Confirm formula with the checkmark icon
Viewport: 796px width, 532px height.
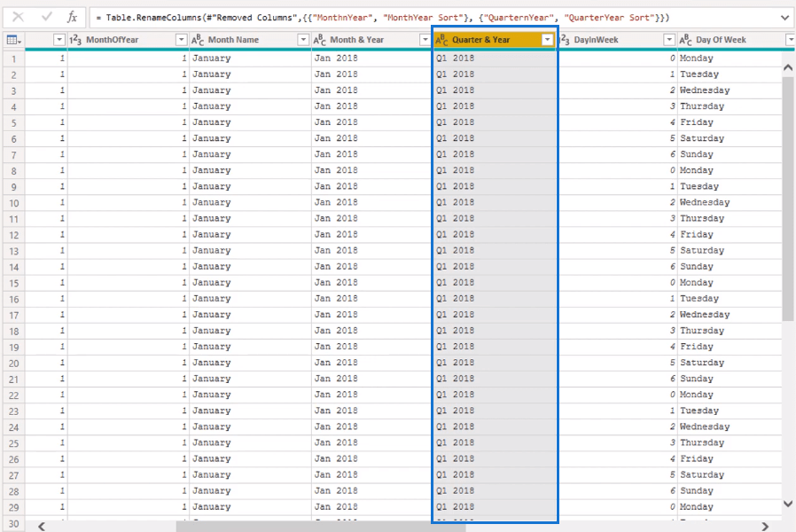coord(47,17)
